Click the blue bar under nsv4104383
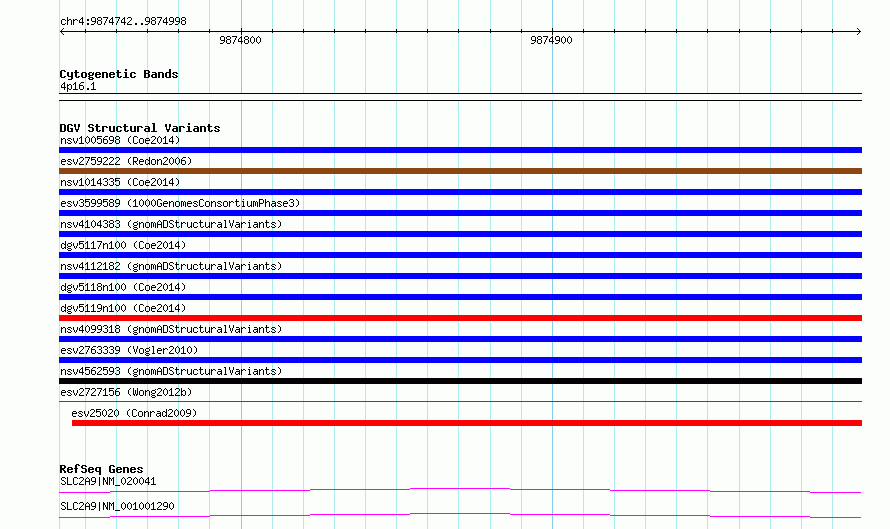890x529 pixels. [x=460, y=234]
